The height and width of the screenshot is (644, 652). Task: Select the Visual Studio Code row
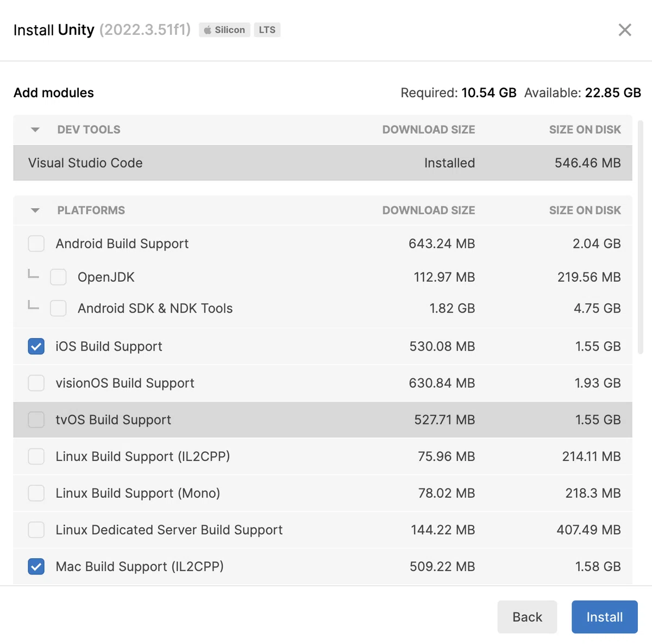click(x=323, y=163)
